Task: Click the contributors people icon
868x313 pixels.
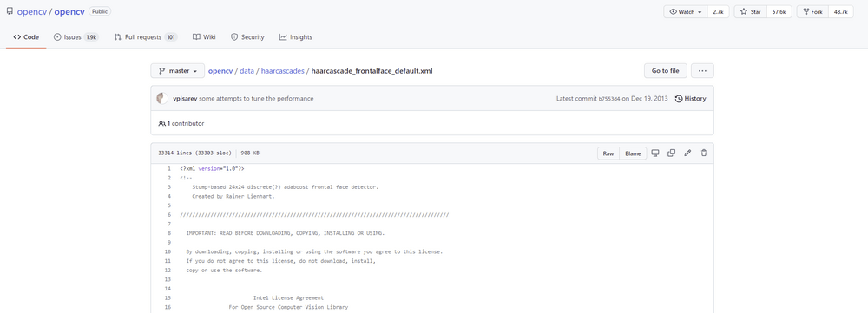Action: tap(161, 123)
